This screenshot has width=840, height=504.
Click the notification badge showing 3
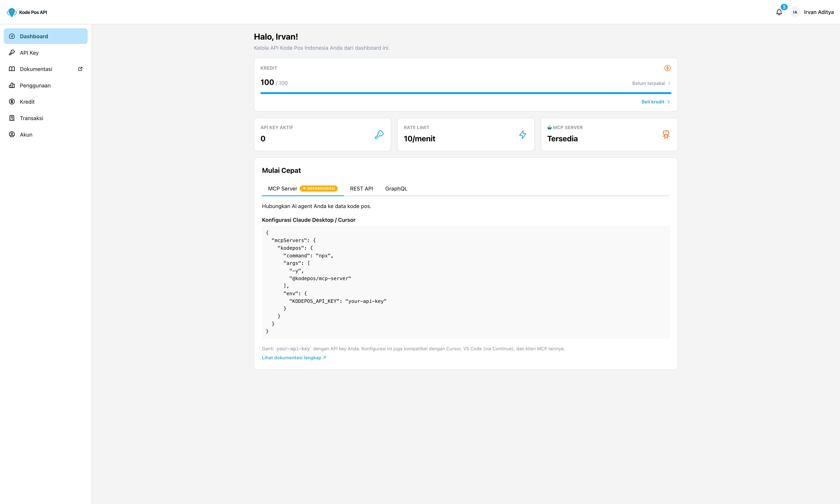[784, 7]
